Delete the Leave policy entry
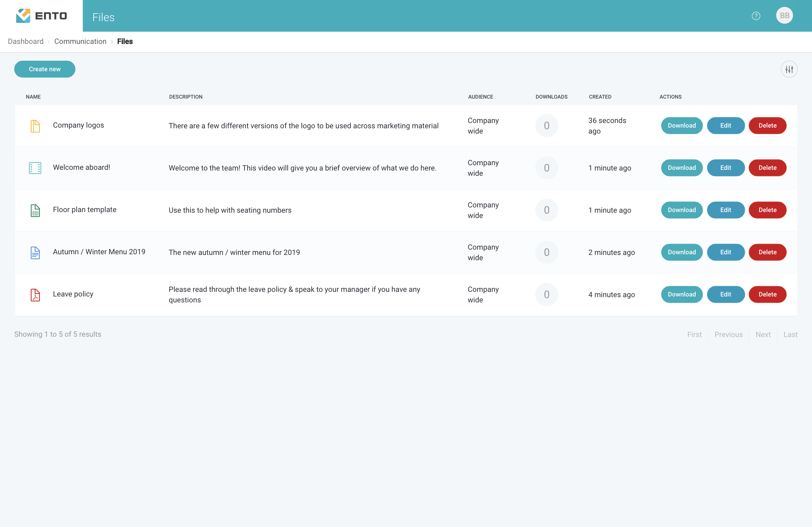 coord(767,294)
